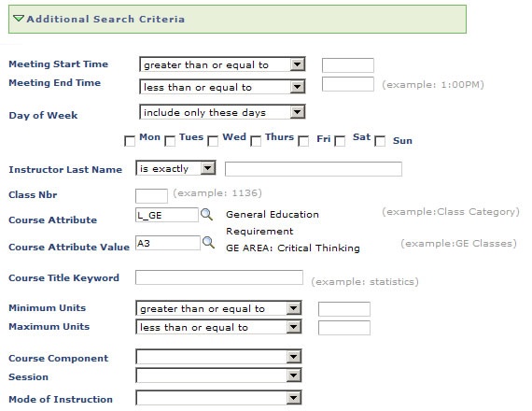
Task: Click the '(example: statistics)' hint text
Action: [365, 281]
